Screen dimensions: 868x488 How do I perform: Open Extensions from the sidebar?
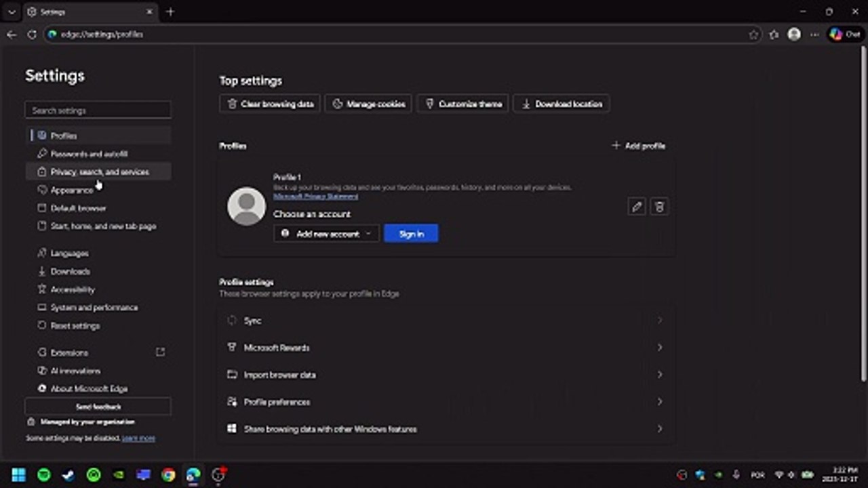pos(98,353)
